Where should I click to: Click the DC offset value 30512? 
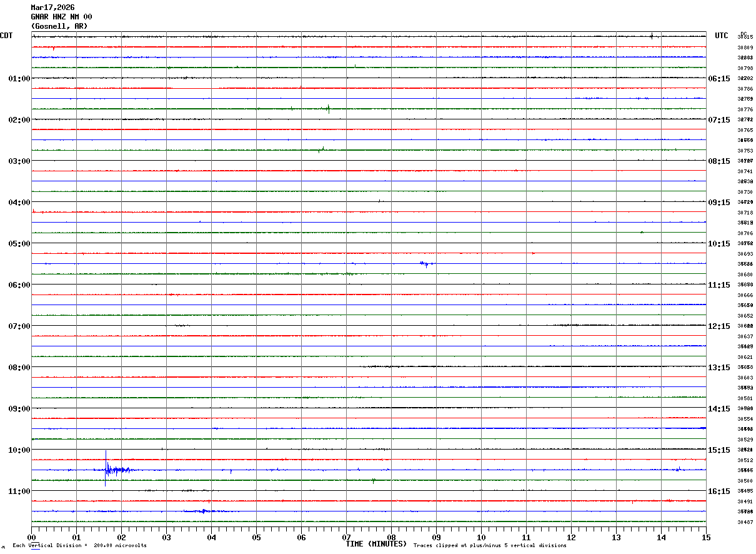[745, 460]
